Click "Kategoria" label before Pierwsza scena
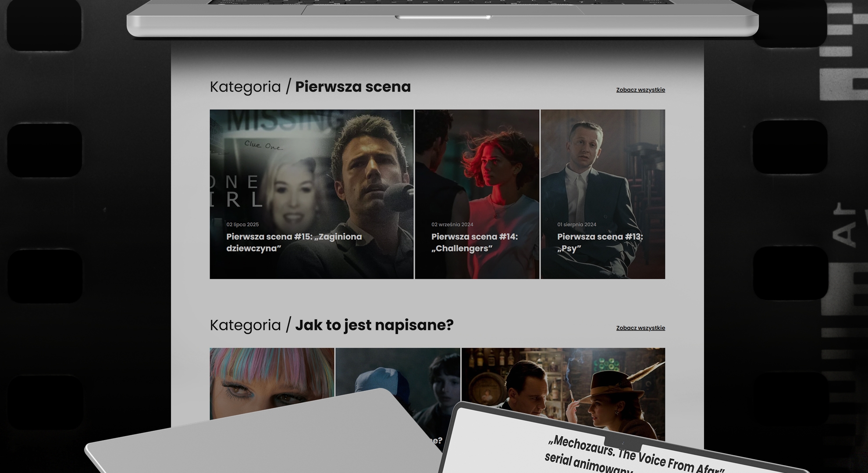Viewport: 868px width, 473px height. [x=245, y=87]
